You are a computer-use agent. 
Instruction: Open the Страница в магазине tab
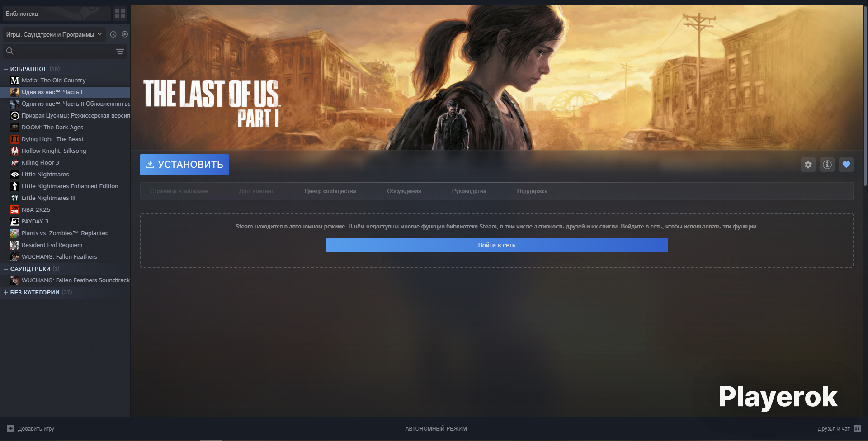click(179, 191)
